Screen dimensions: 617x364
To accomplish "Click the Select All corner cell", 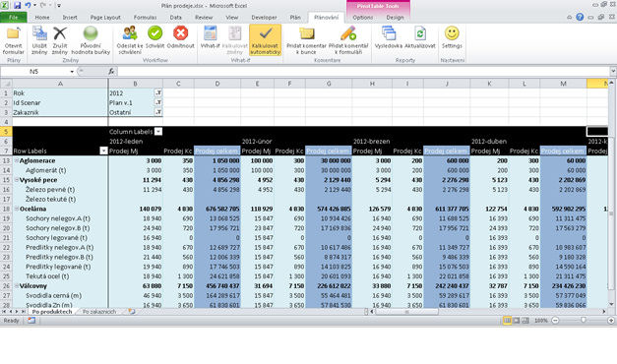I will [6, 83].
